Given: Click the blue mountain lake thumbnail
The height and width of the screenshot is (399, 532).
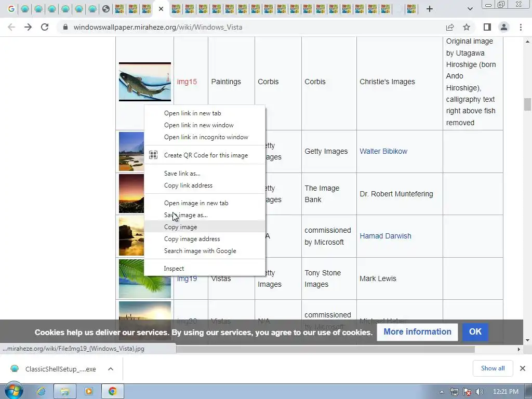Looking at the screenshot, I should [131, 151].
